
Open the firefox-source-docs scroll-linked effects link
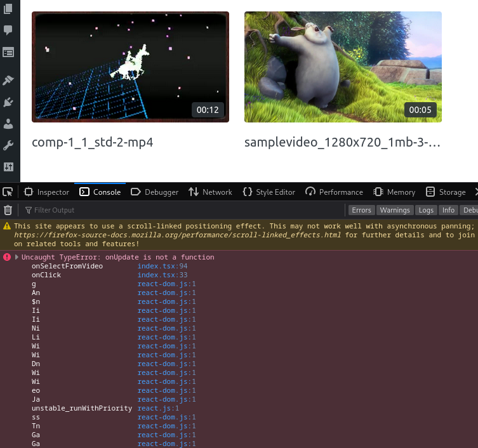(x=177, y=235)
